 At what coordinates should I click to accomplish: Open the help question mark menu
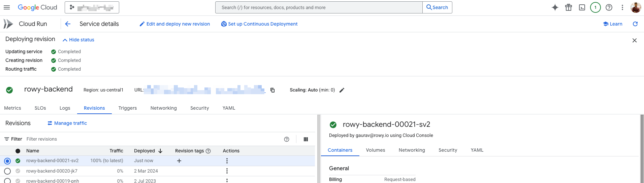coord(609,7)
